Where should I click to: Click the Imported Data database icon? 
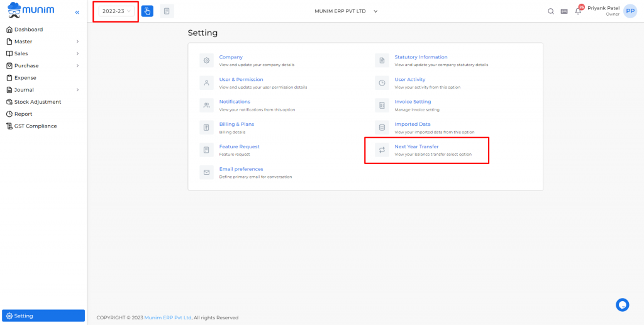click(382, 128)
